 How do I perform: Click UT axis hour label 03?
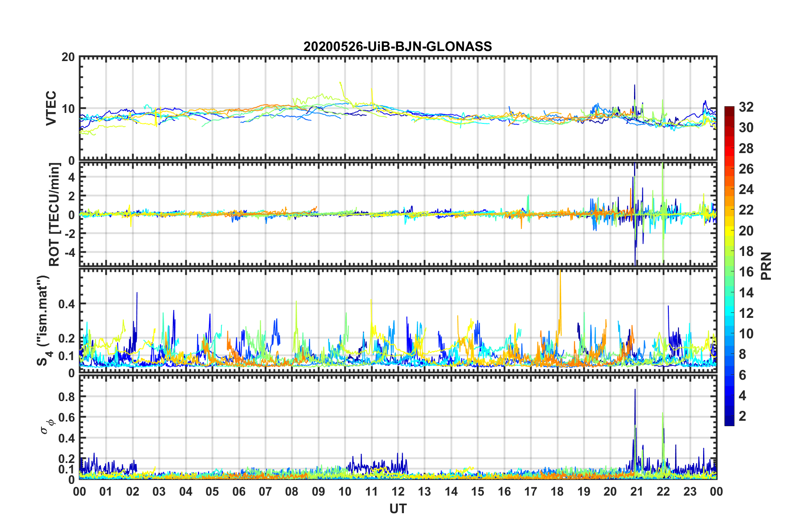159,491
